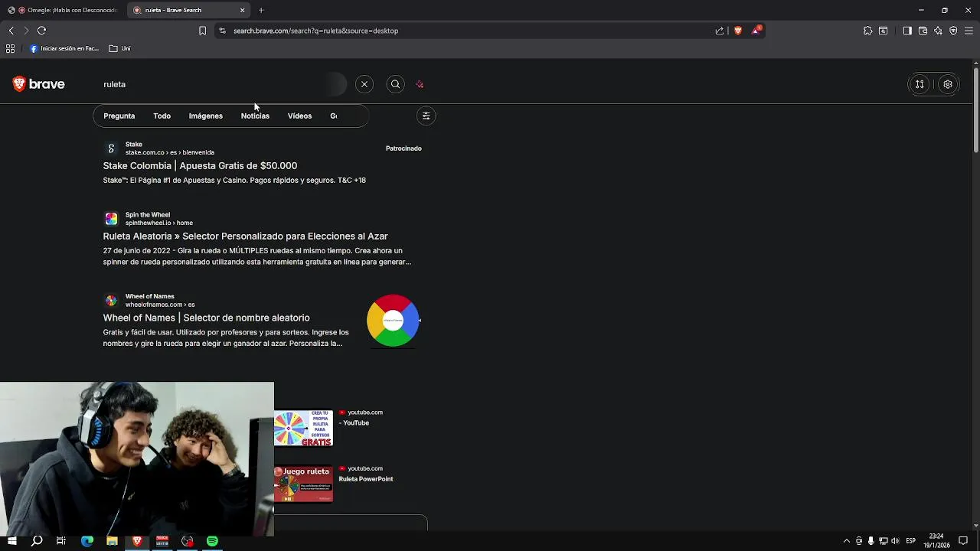Select the Pregunta search tab
Viewport: 980px width, 551px height.
click(119, 116)
